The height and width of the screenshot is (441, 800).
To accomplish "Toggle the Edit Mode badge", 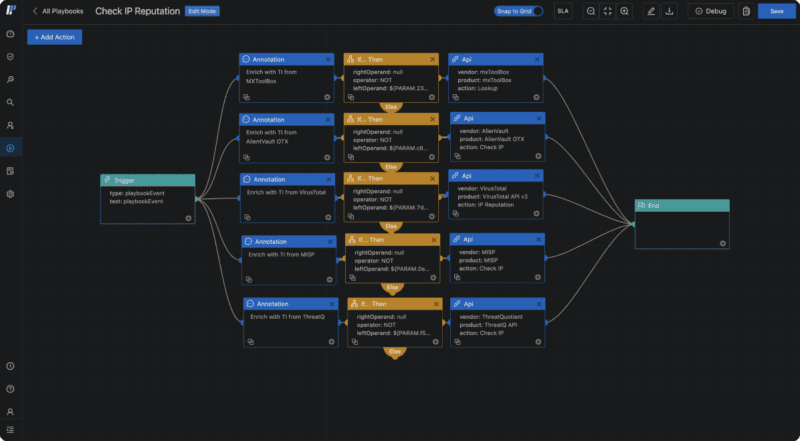I will (x=202, y=11).
